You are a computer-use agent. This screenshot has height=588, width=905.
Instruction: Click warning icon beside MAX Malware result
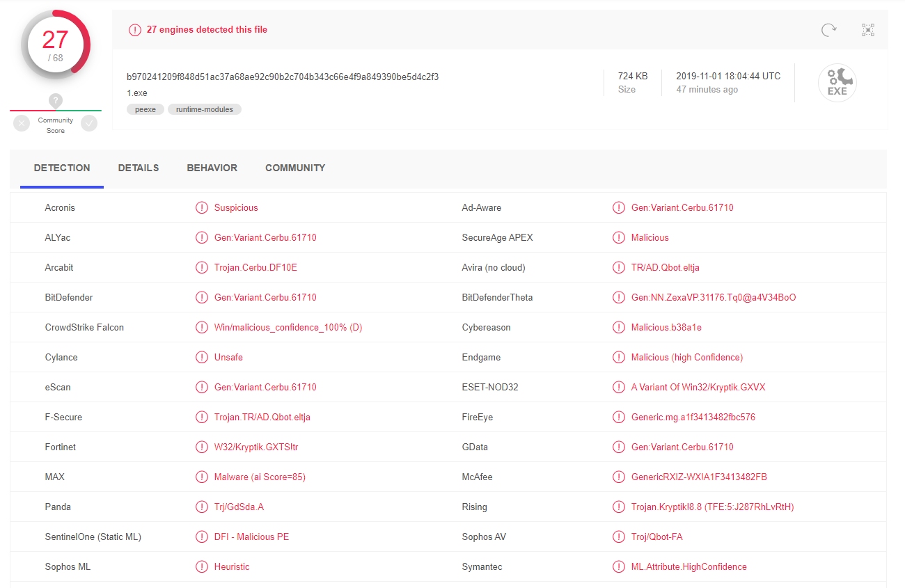pyautogui.click(x=202, y=477)
